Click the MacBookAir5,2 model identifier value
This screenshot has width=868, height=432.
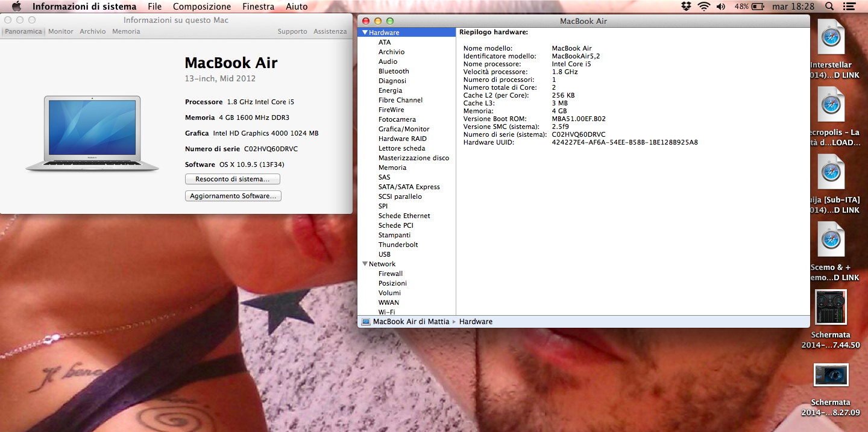pyautogui.click(x=576, y=56)
